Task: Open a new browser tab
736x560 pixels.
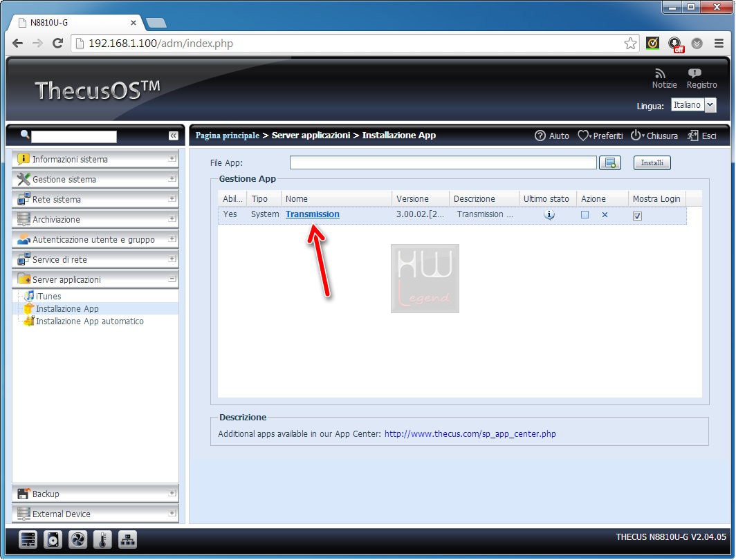Action: click(x=156, y=23)
